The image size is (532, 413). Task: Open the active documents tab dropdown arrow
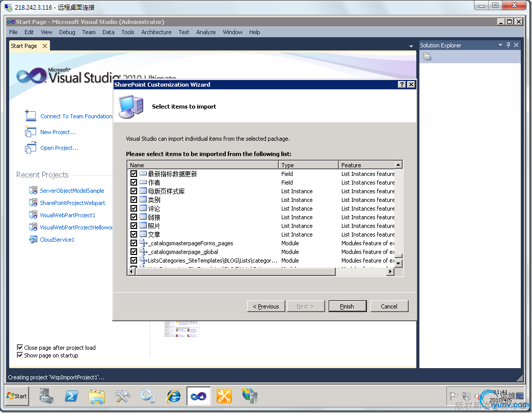411,46
